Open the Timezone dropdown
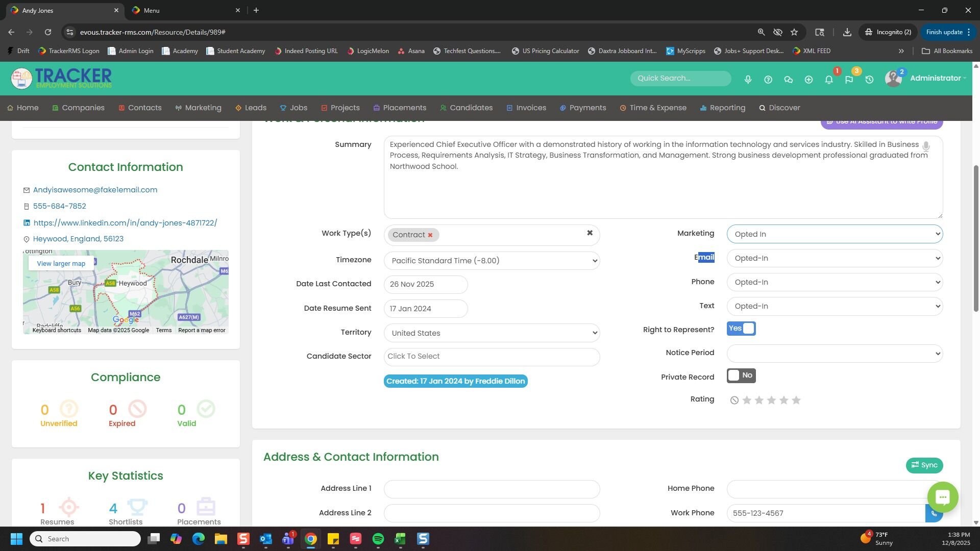Image resolution: width=980 pixels, height=551 pixels. tap(491, 261)
